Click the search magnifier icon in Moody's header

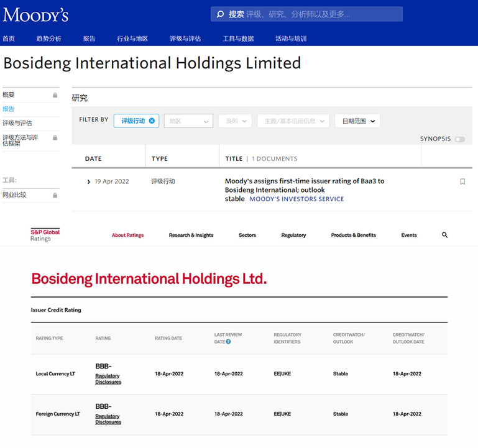pyautogui.click(x=220, y=14)
